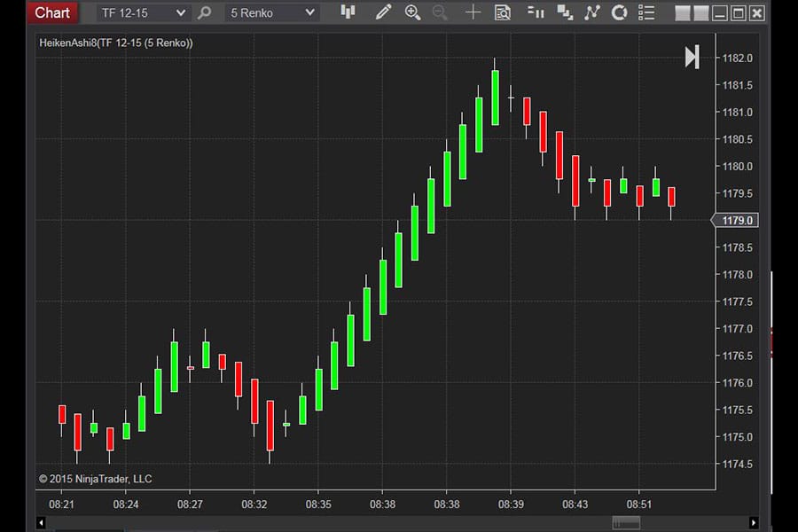Open the drawing tools pencil icon
This screenshot has height=532, width=798.
[383, 12]
